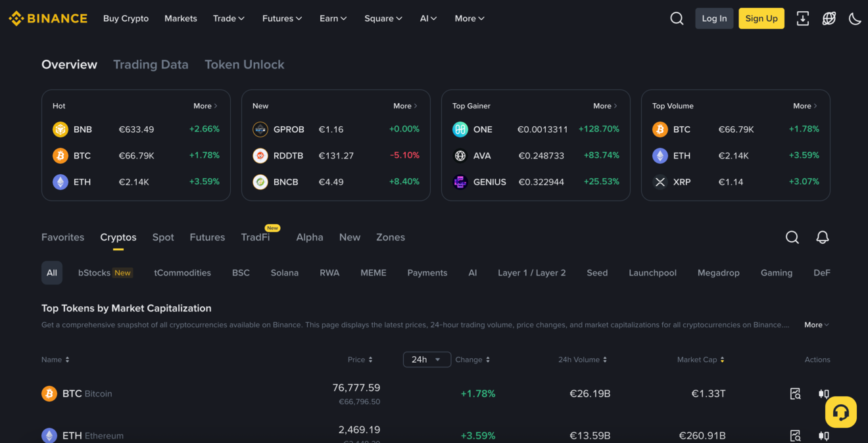Click the GPROB token icon
The width and height of the screenshot is (868, 443).
click(x=260, y=129)
